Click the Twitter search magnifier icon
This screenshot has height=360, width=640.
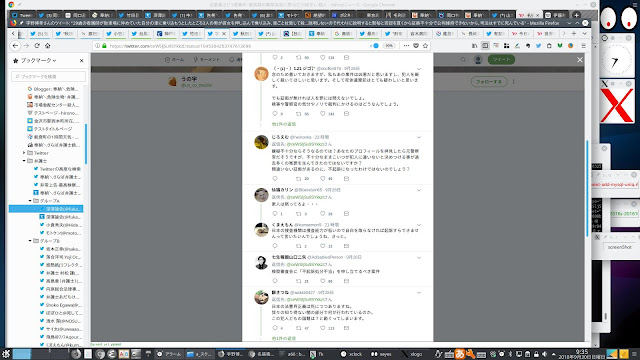(x=463, y=60)
